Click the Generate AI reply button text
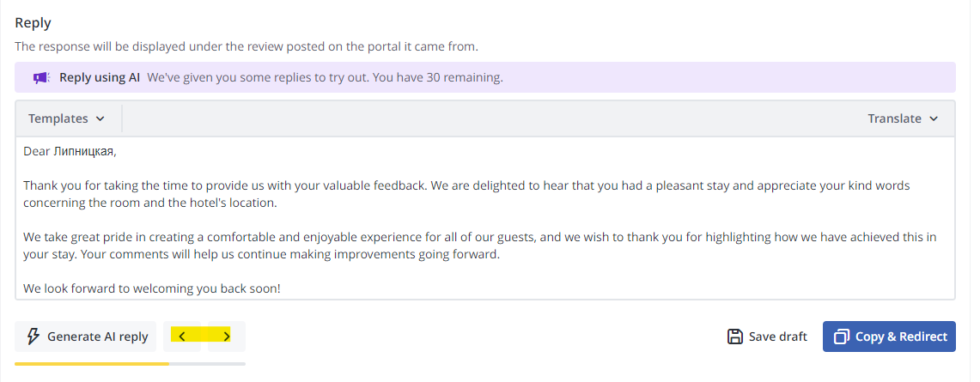The width and height of the screenshot is (980, 382). [98, 337]
